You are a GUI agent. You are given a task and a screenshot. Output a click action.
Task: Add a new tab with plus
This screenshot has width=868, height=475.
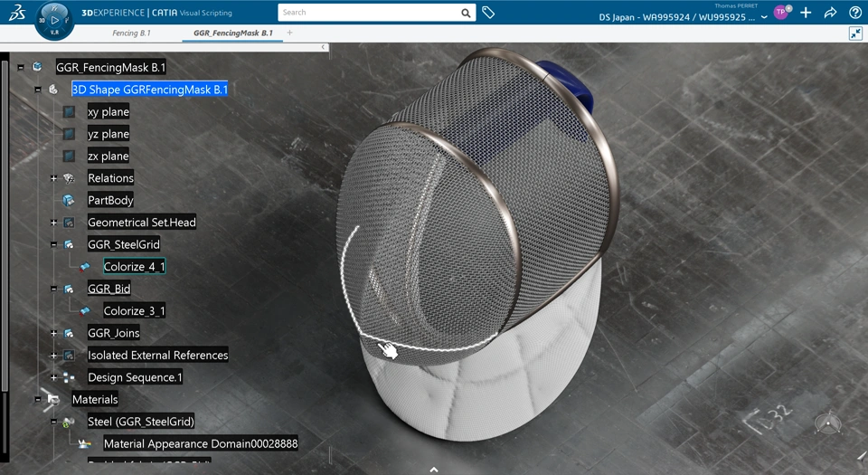(289, 33)
